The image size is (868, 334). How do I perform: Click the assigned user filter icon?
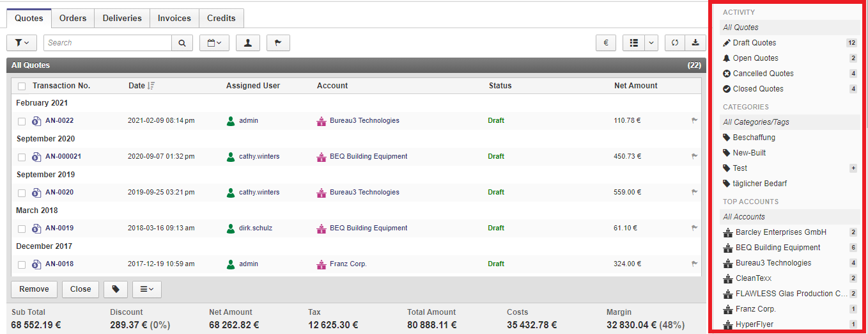click(247, 43)
